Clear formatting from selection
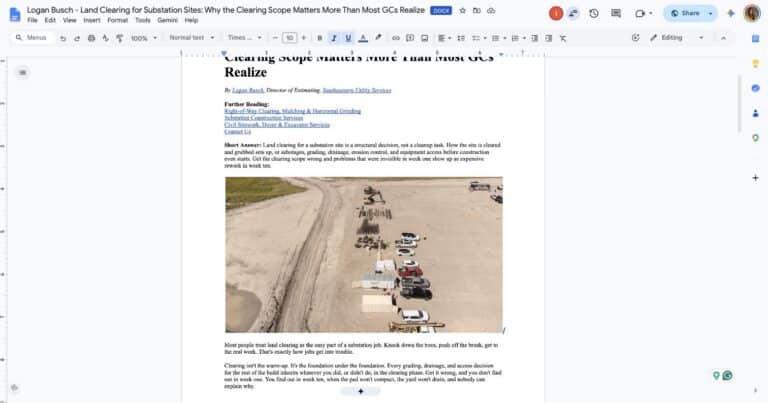Screen dimensions: 768x403 click(x=563, y=38)
